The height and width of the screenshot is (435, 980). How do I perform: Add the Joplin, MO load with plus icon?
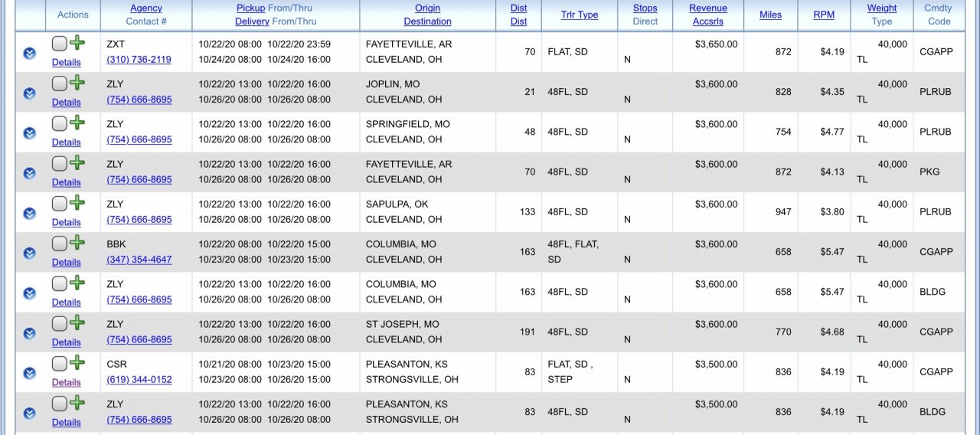tap(77, 83)
